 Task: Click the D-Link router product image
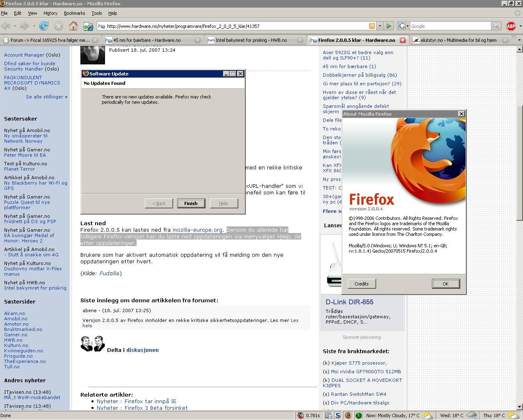[333, 265]
